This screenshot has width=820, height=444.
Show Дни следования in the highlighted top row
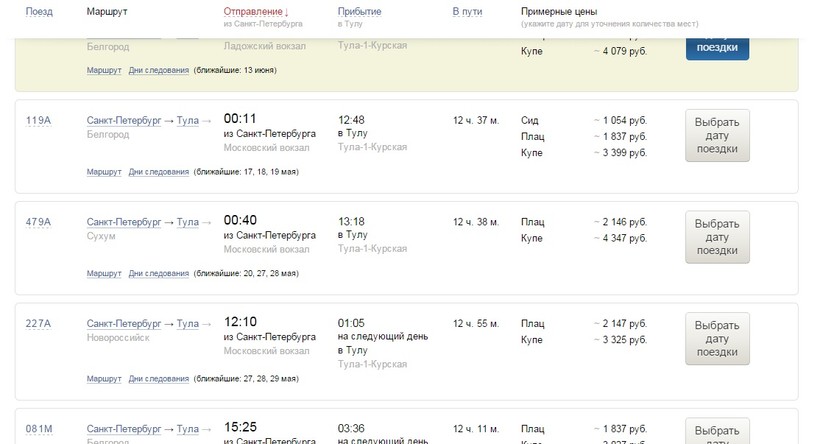coord(158,70)
